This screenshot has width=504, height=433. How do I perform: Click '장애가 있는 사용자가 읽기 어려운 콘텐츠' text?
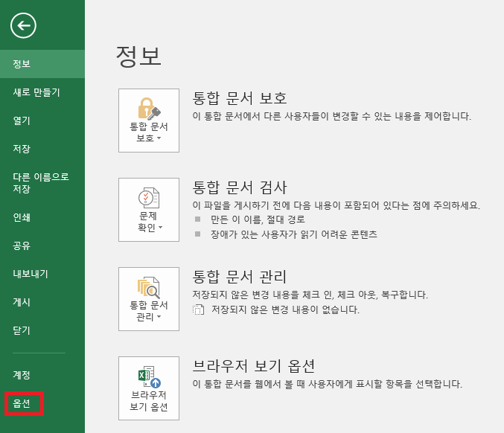(294, 234)
